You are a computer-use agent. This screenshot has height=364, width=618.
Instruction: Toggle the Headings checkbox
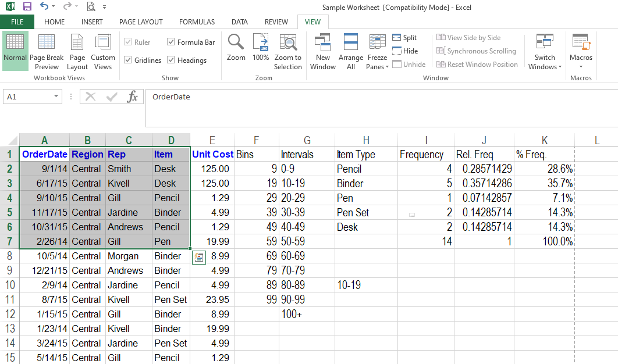tap(171, 60)
